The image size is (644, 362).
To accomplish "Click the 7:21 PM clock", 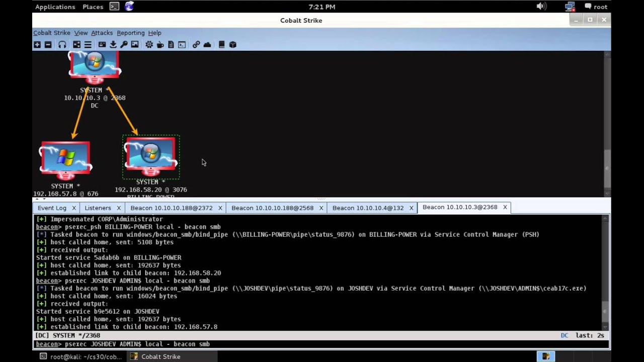I will click(322, 7).
